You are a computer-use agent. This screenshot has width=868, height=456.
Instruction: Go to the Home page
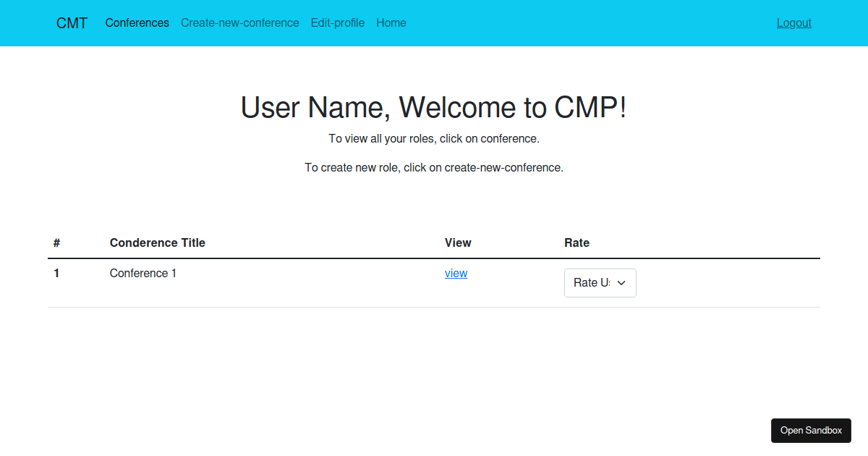(x=391, y=22)
